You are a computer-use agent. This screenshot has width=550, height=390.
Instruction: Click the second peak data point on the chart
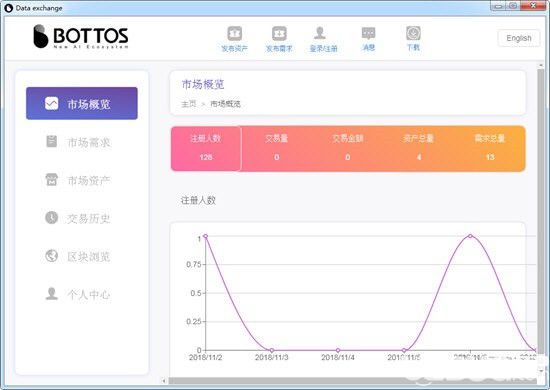470,236
